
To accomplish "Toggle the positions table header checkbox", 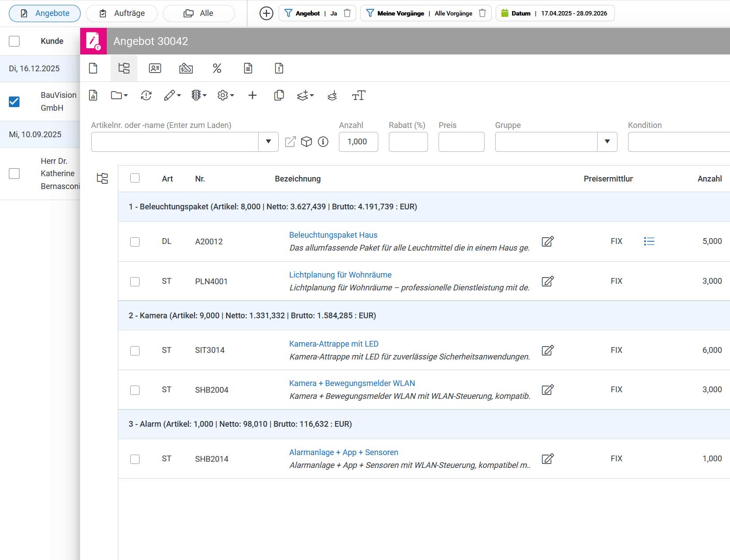I will point(135,178).
